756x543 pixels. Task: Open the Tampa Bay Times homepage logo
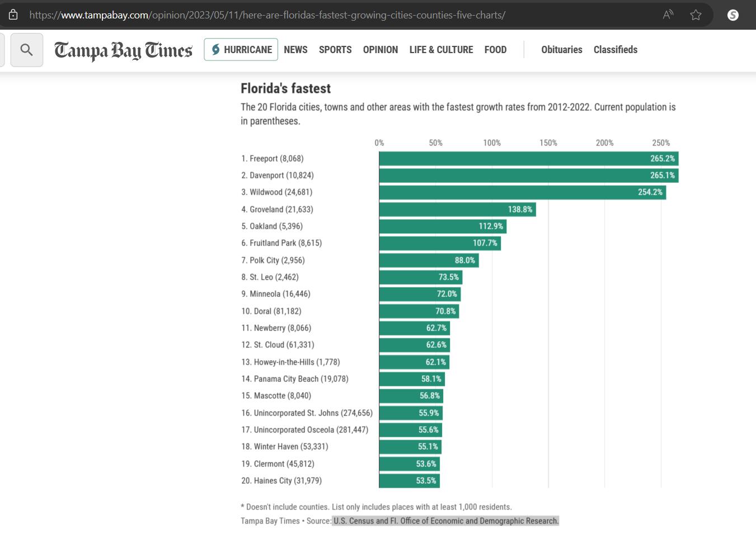click(123, 50)
